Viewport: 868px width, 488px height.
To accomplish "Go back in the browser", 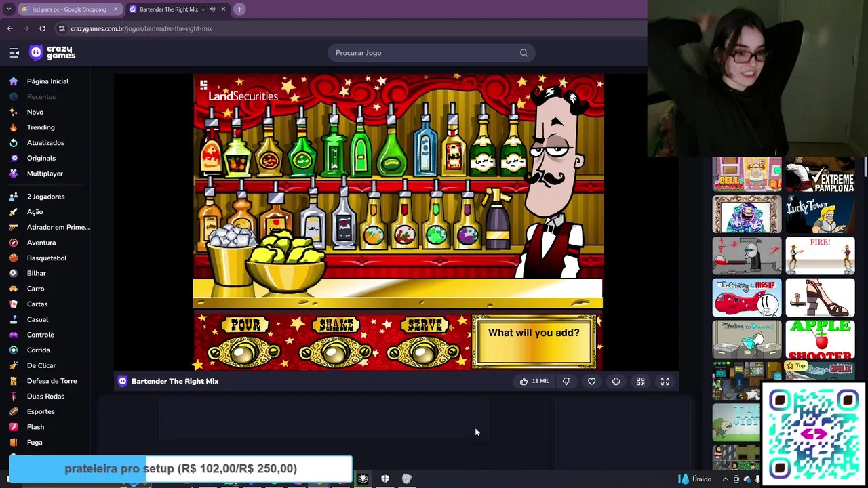I will click(x=9, y=28).
